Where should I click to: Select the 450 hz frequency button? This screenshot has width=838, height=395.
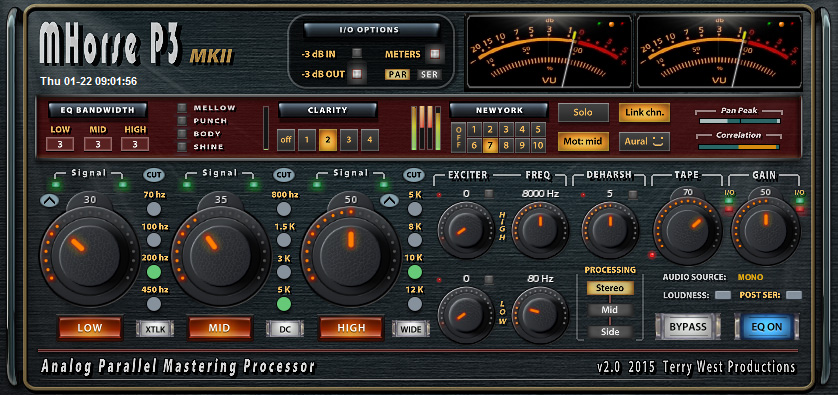154,304
